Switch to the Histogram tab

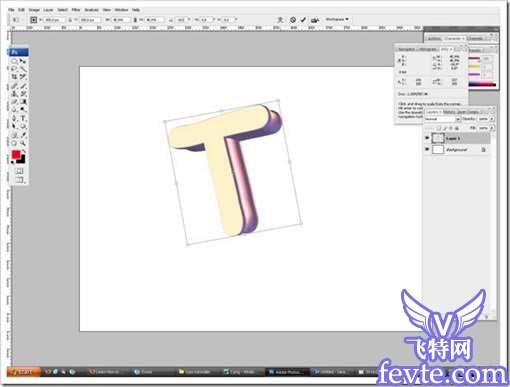428,49
